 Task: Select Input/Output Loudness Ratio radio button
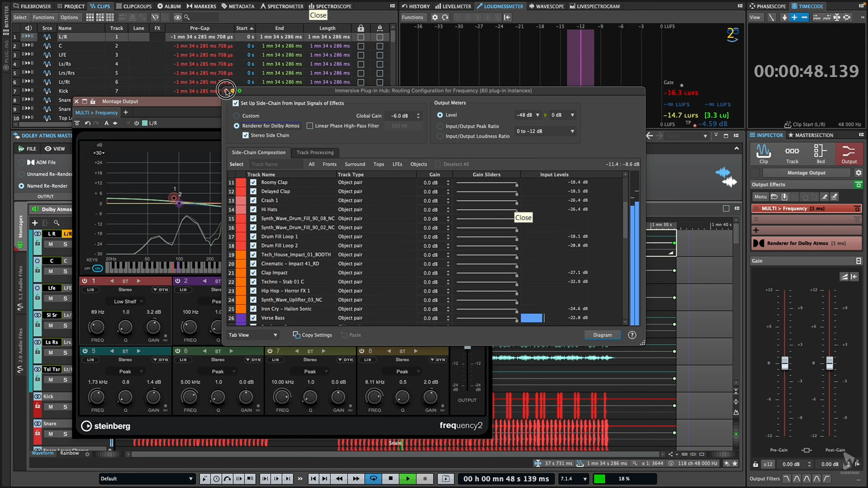click(x=440, y=136)
